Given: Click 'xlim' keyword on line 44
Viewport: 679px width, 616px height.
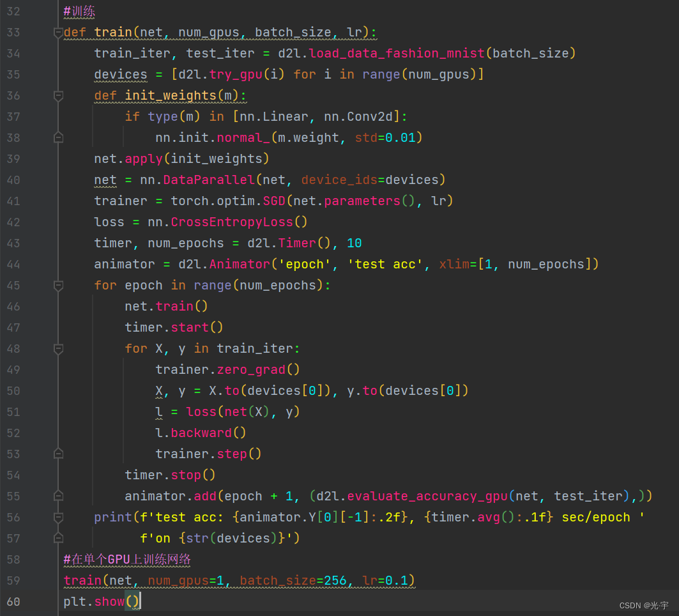Looking at the screenshot, I should (454, 265).
